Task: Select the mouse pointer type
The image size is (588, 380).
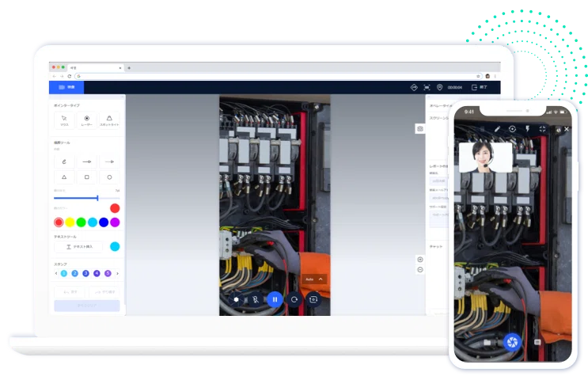Action: point(64,120)
